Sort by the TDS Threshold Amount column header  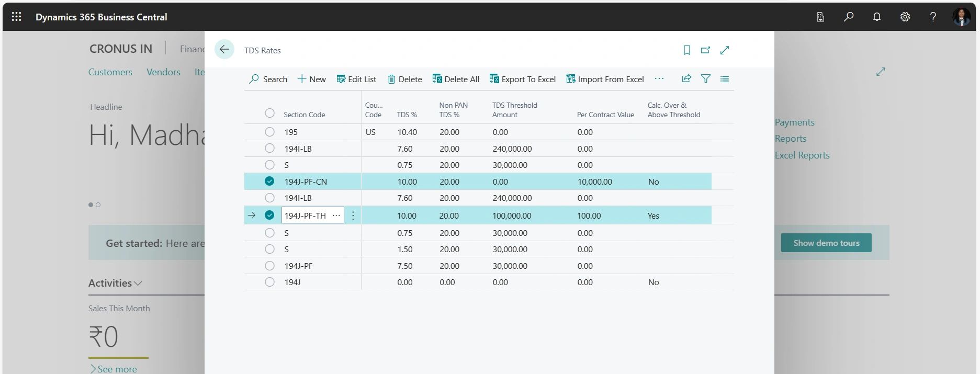tap(514, 110)
